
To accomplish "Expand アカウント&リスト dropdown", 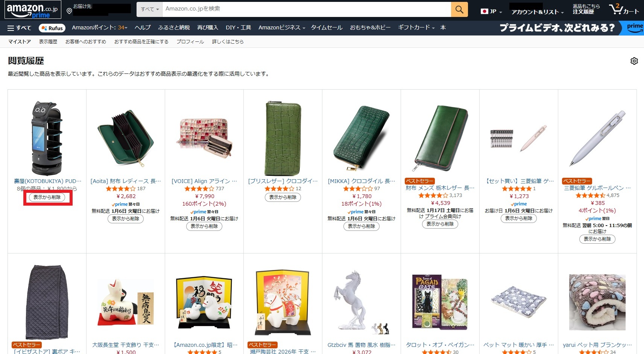I will (x=537, y=12).
